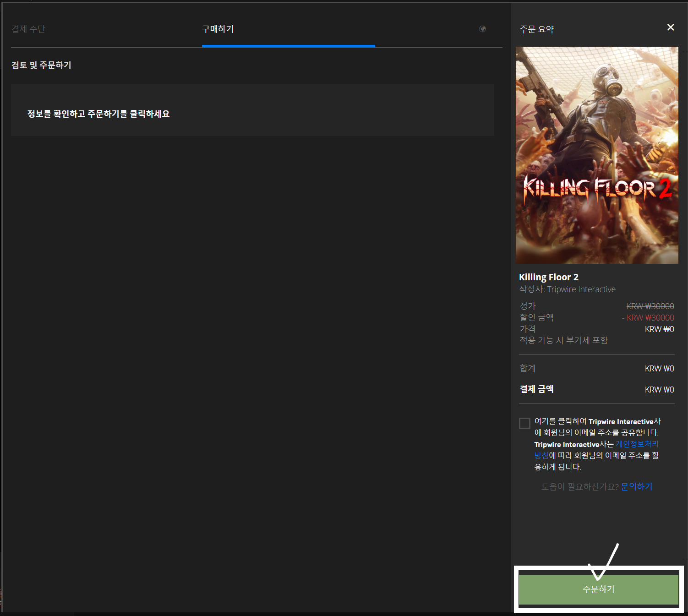
Task: Switch to the 결제 수단 tab
Action: pyautogui.click(x=28, y=29)
